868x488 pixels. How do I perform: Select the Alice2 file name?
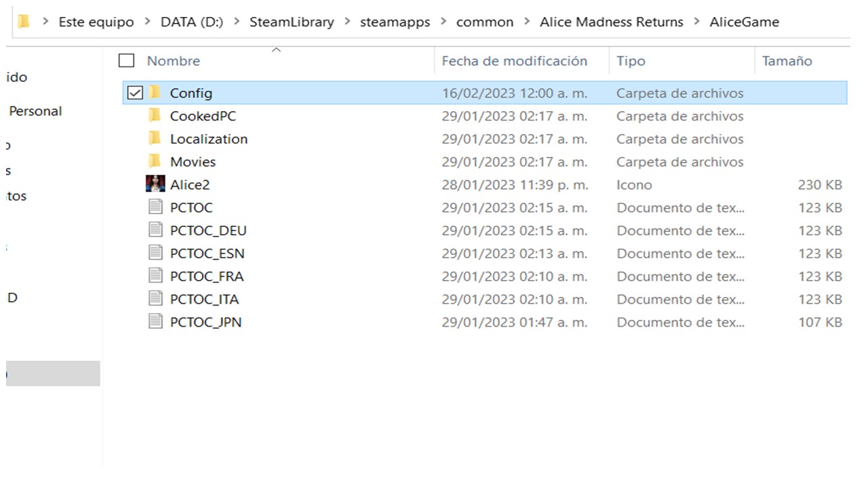coord(190,185)
